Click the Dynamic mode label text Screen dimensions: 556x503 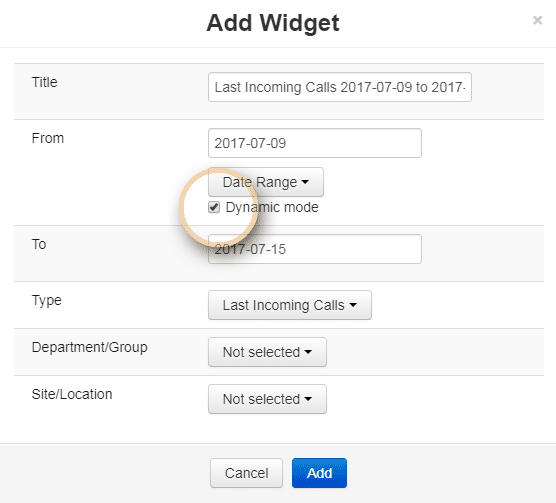coord(272,207)
